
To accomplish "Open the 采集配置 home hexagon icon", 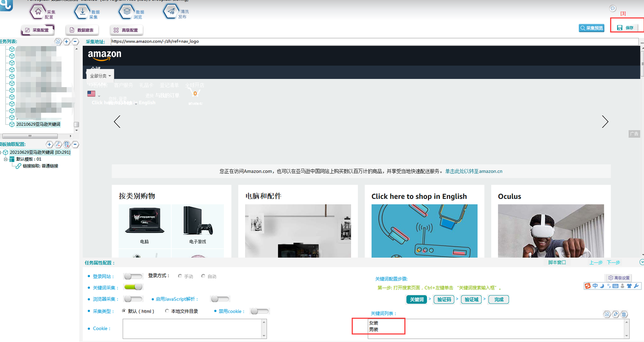I will tap(38, 12).
